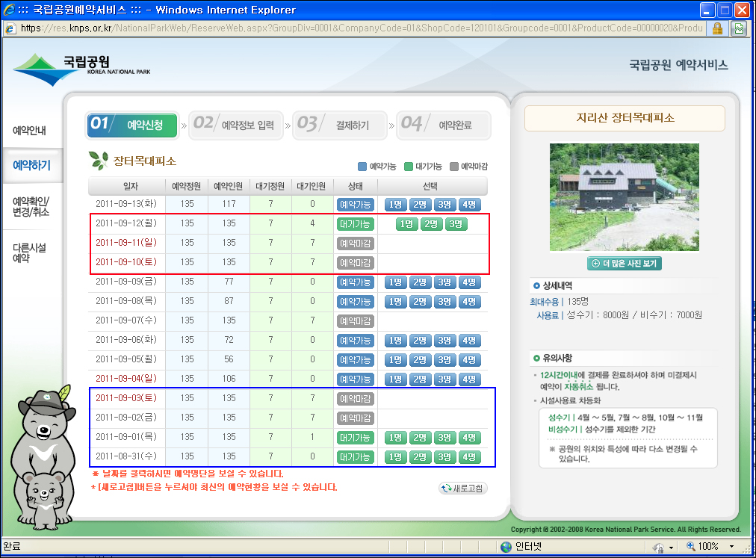Choose 2명 for 2011-09-01 waiting list
Screen dimensions: 756x558
(420, 437)
